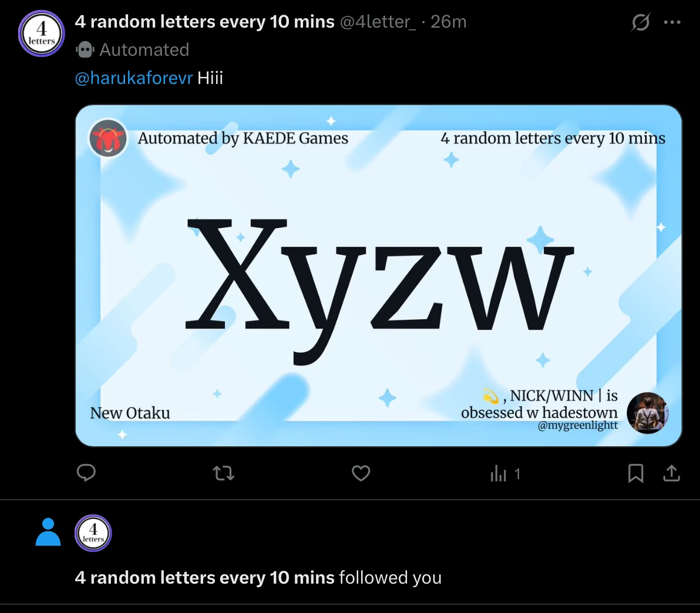
Task: Open @harukaforevr mention link
Action: [133, 78]
